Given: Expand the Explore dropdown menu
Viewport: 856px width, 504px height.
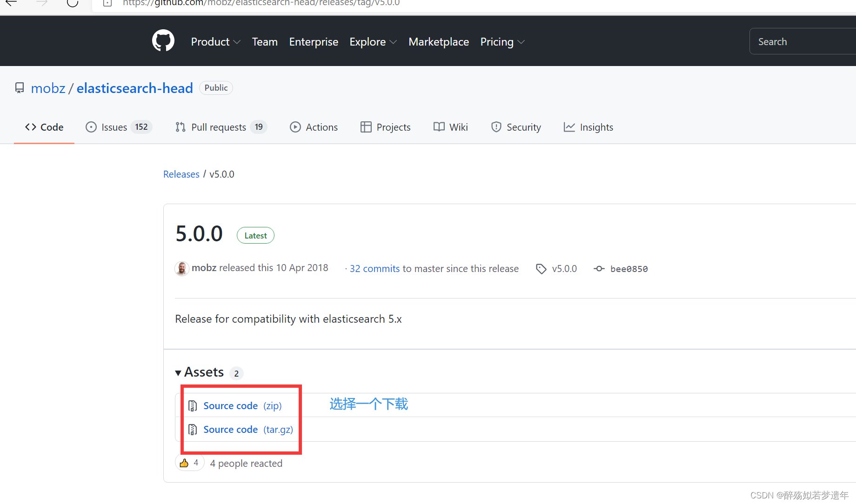Looking at the screenshot, I should tap(373, 42).
